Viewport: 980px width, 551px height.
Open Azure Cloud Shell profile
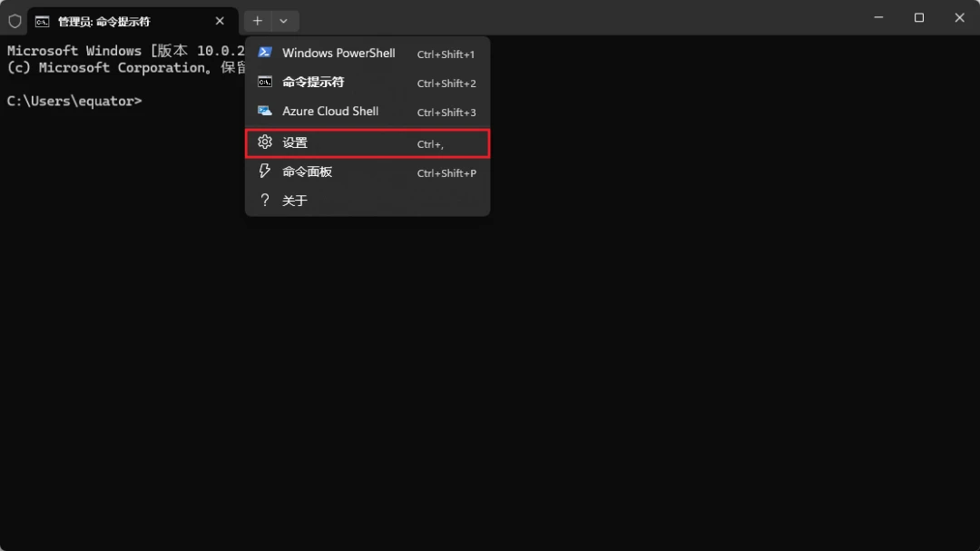tap(367, 112)
